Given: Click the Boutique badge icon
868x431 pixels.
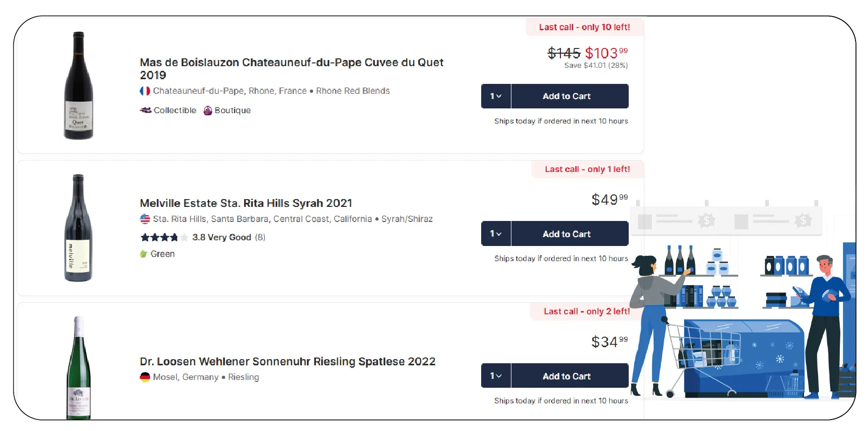Looking at the screenshot, I should [x=207, y=110].
